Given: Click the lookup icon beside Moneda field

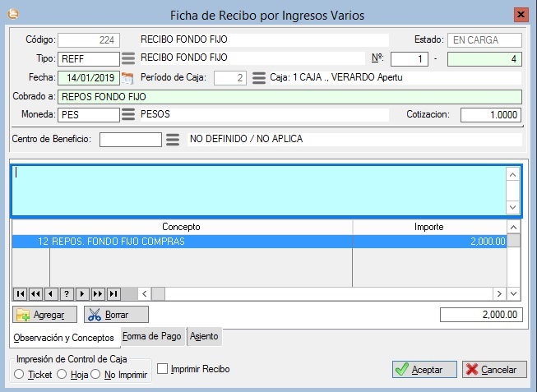Looking at the screenshot, I should (127, 114).
